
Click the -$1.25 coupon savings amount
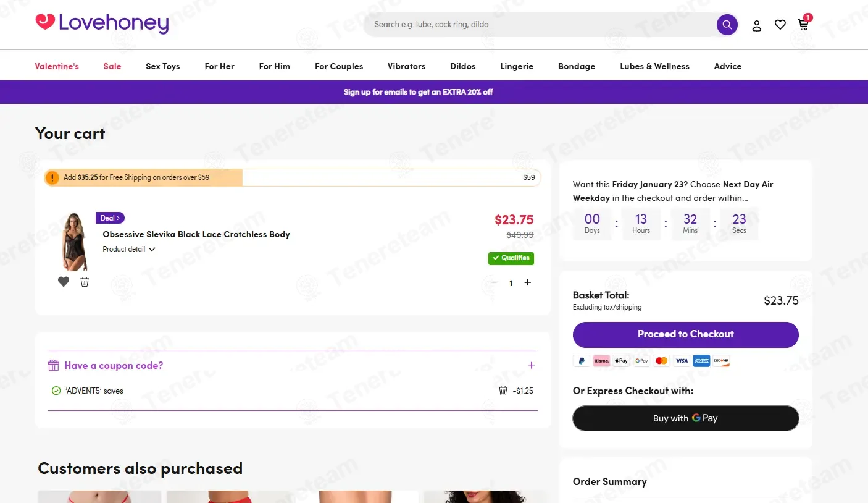523,391
